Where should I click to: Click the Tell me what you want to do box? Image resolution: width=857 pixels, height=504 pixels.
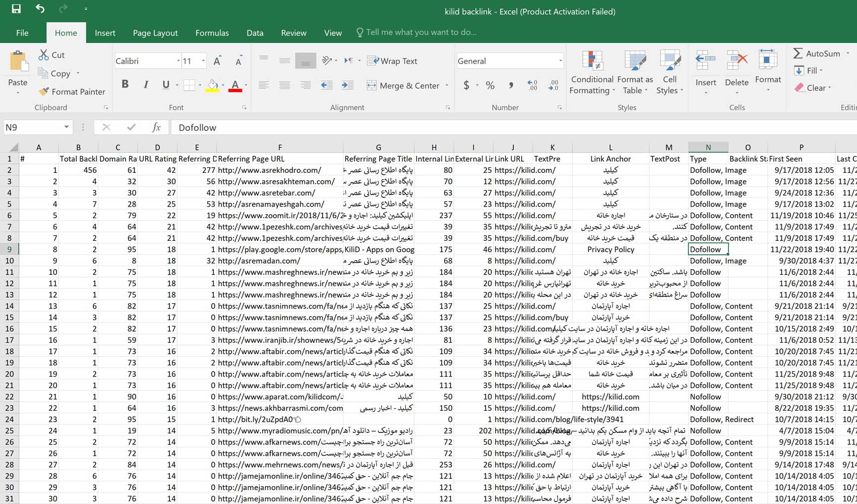[x=416, y=32]
